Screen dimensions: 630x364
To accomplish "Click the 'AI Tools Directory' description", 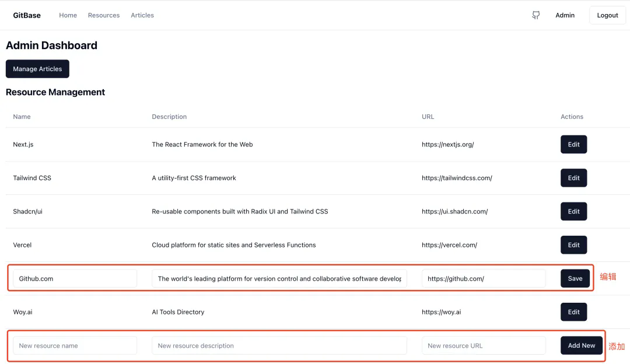I will tap(178, 311).
